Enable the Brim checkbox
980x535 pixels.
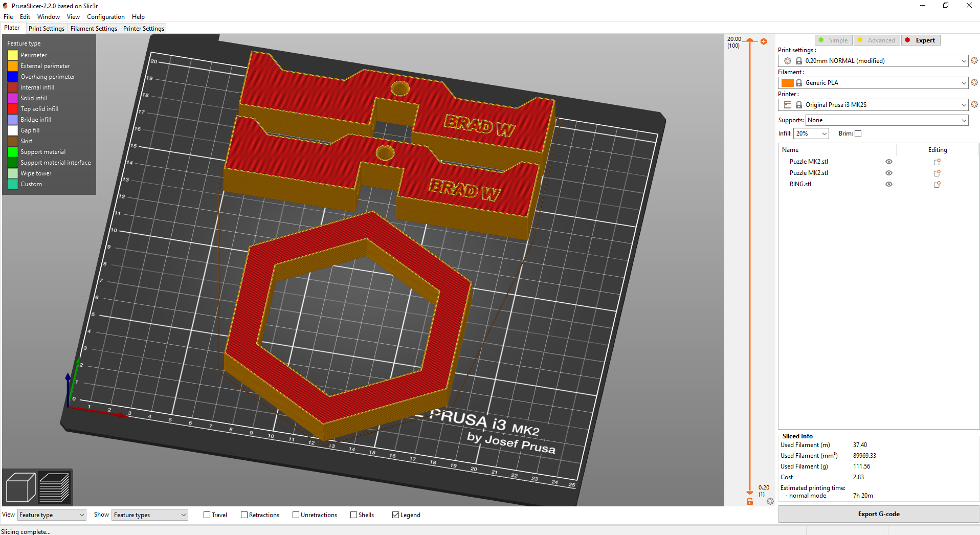point(858,134)
